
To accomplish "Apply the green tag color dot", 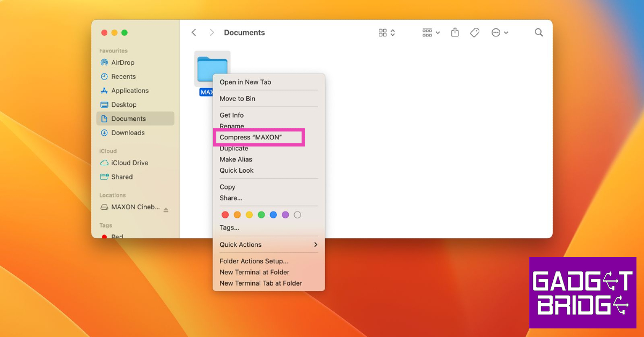I will [261, 215].
